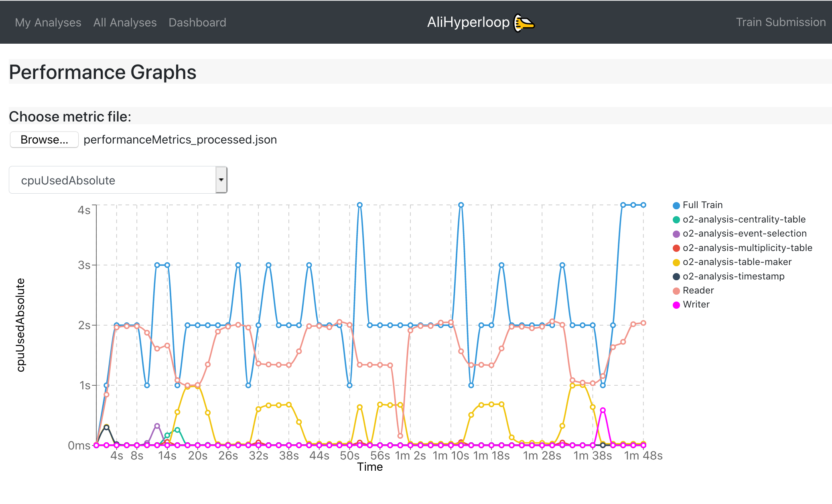Screen dimensions: 832x504
Task: Click the Writer label in legend
Action: 696,304
